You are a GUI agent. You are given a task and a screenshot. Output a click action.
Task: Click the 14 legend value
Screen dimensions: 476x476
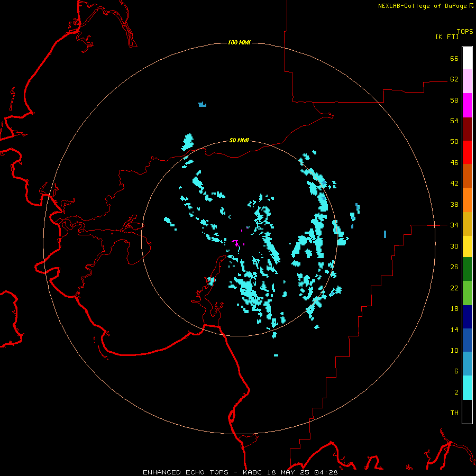click(x=454, y=329)
